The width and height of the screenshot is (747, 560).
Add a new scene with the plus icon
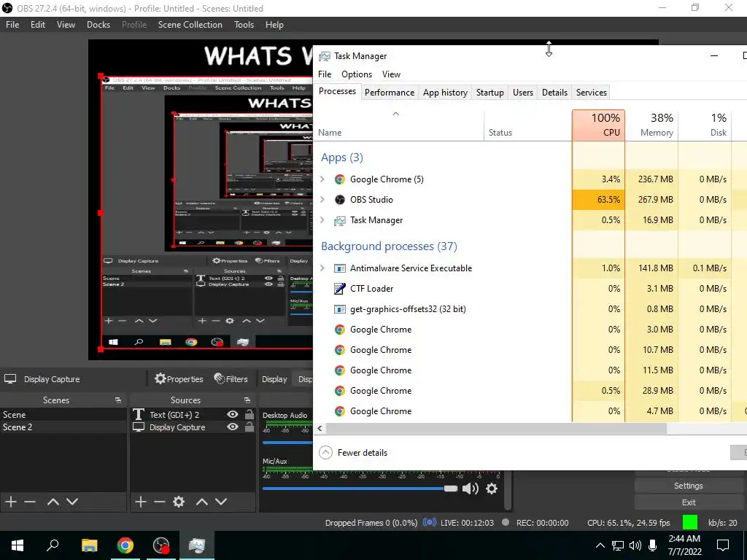[11, 502]
